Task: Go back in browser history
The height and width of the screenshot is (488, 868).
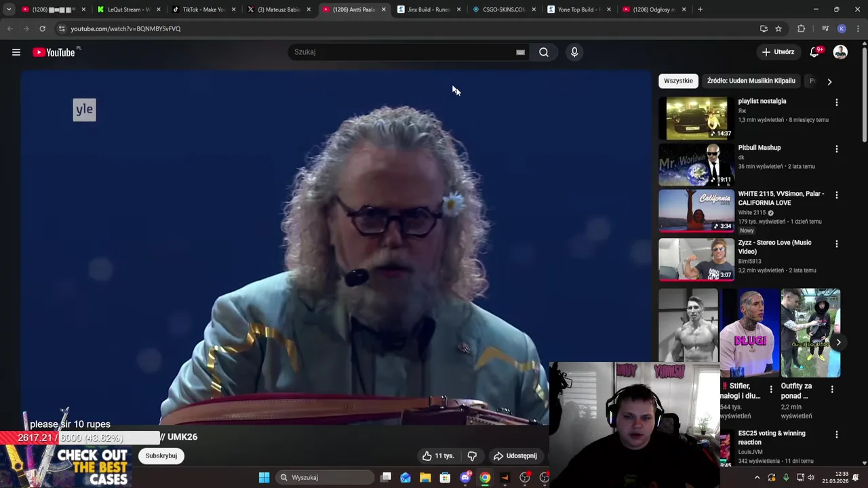Action: tap(9, 28)
